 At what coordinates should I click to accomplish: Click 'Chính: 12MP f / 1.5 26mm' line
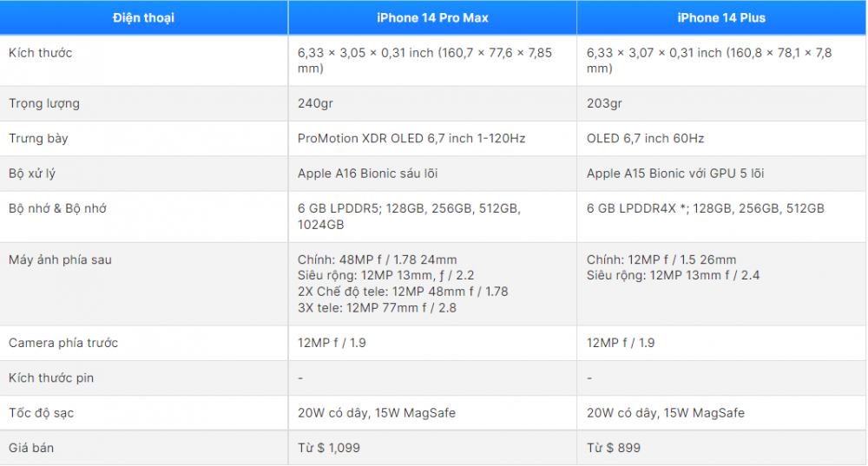pos(661,259)
